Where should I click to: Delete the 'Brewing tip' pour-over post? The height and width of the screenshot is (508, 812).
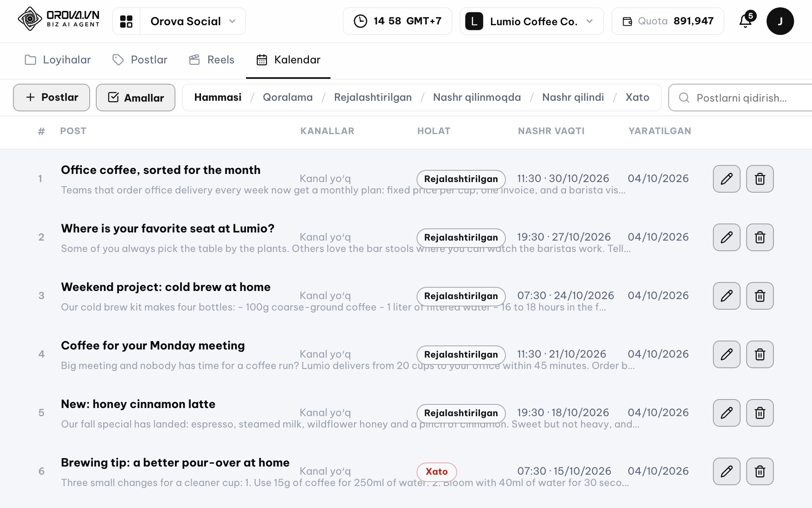pos(760,471)
